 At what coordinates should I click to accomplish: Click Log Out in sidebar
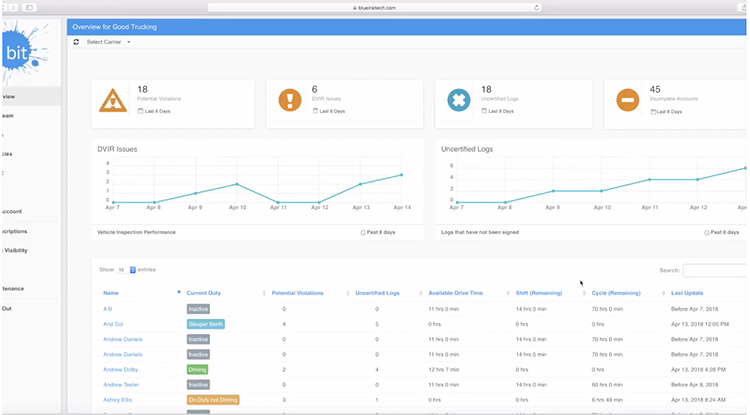pyautogui.click(x=7, y=309)
